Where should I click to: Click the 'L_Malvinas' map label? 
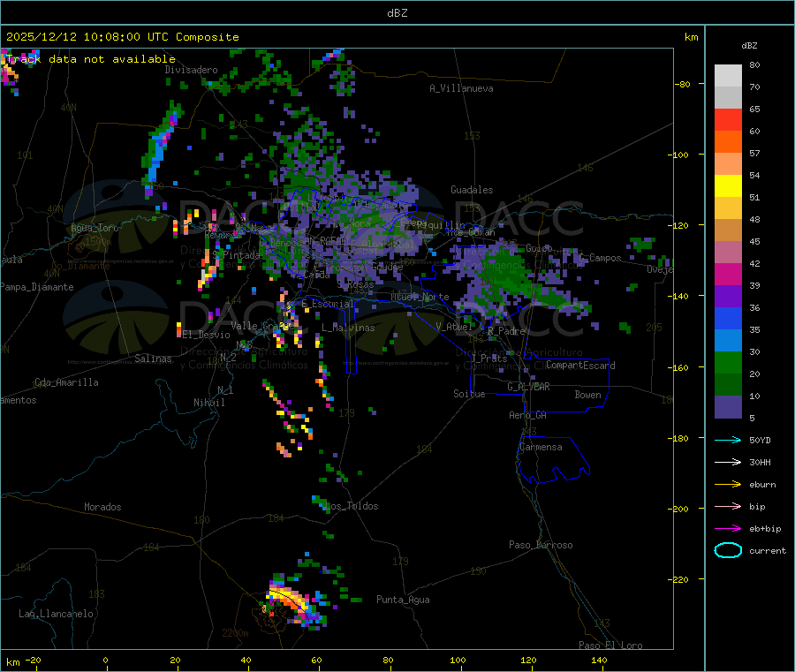pos(348,328)
